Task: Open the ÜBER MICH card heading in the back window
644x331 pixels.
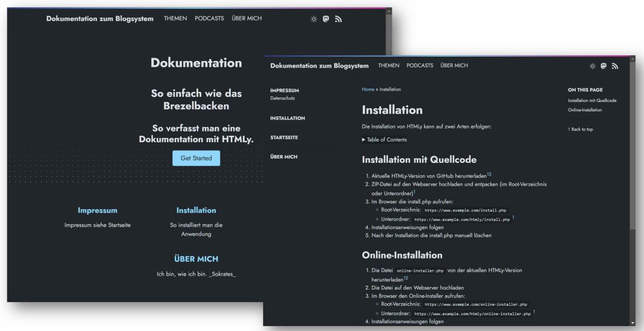Action: pyautogui.click(x=196, y=259)
